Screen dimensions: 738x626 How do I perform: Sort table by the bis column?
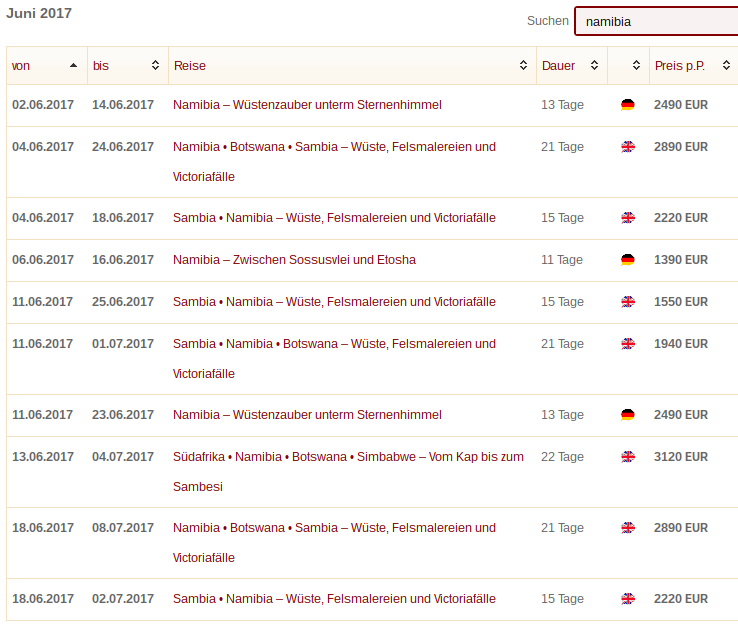coord(128,65)
